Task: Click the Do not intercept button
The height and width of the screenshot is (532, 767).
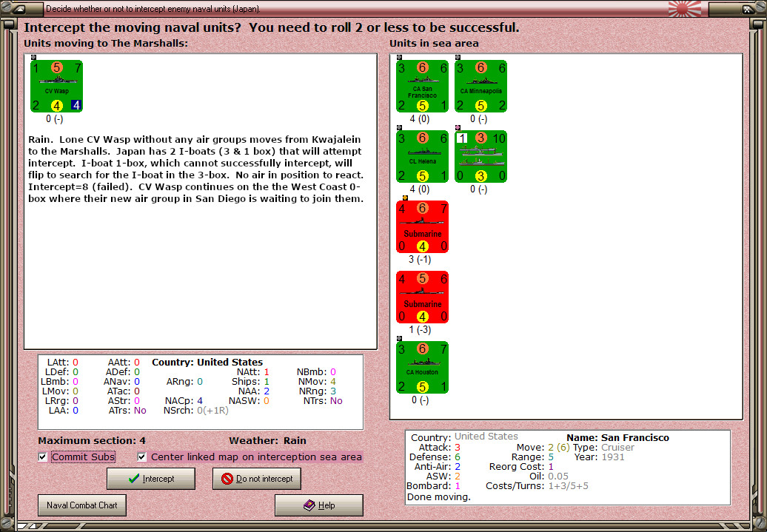Action: 257,479
